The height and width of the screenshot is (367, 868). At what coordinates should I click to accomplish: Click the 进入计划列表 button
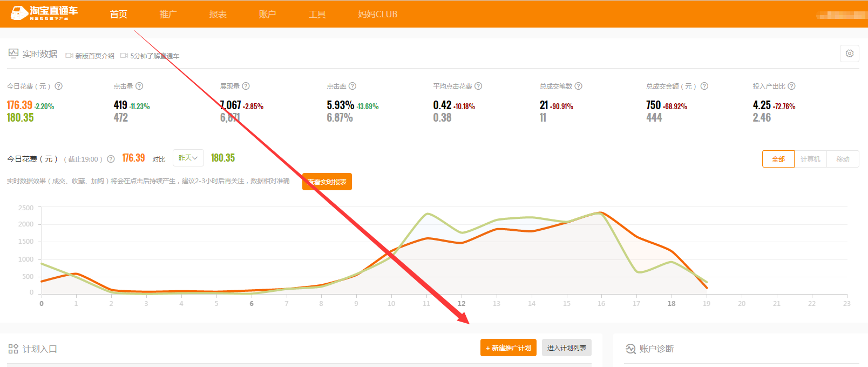click(x=566, y=348)
